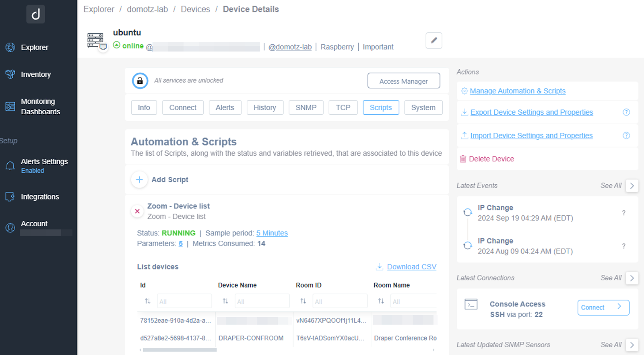Expand Latest Connections with See All chevron

coord(632,278)
